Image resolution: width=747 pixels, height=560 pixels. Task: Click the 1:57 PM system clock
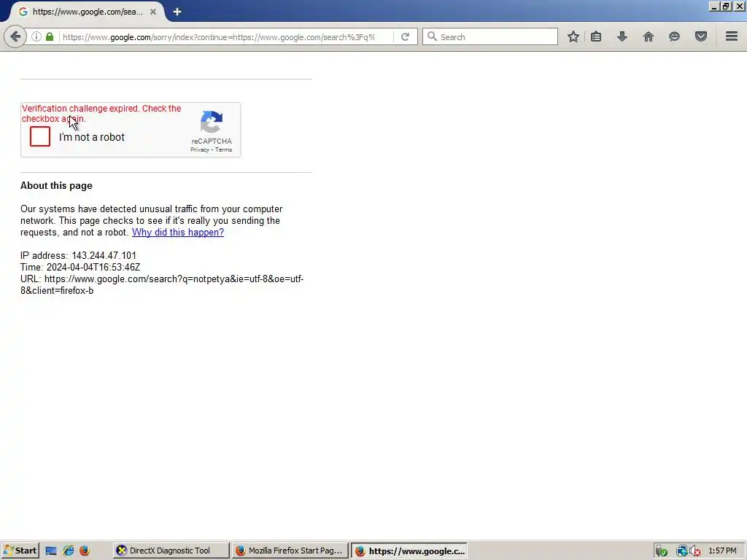723,551
